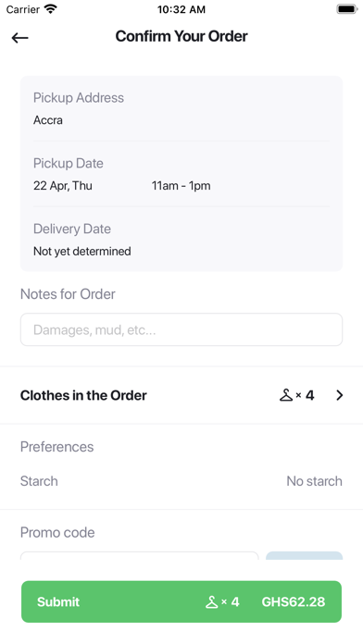Select the Accra pickup address
The height and width of the screenshot is (644, 363).
tap(48, 120)
